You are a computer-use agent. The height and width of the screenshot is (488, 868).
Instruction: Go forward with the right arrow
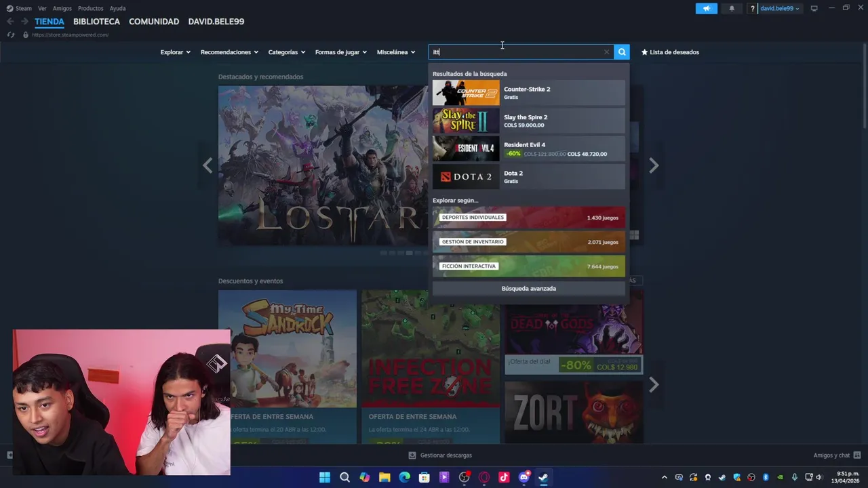point(24,22)
